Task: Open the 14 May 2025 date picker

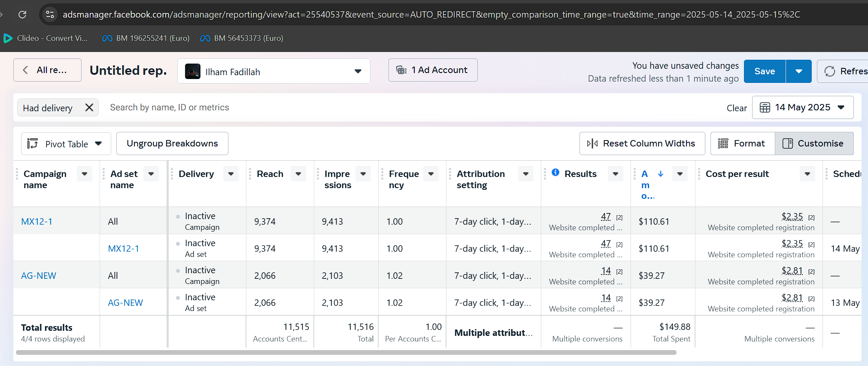Action: pyautogui.click(x=802, y=107)
